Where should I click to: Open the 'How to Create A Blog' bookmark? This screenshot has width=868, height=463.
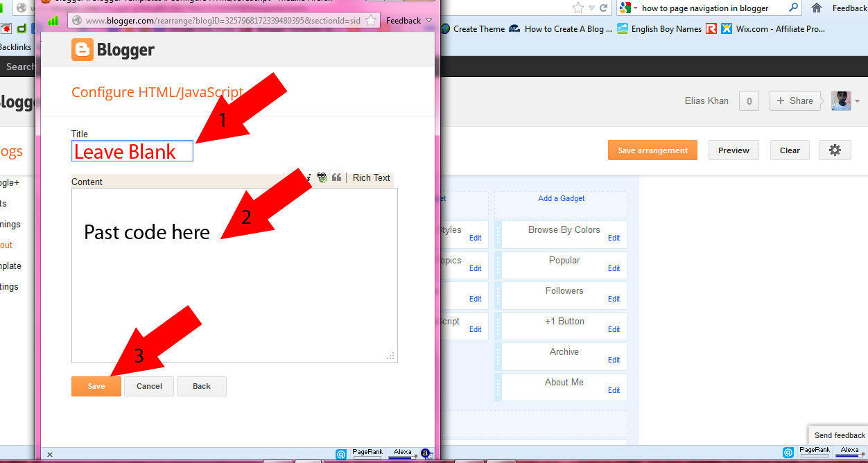(x=561, y=29)
